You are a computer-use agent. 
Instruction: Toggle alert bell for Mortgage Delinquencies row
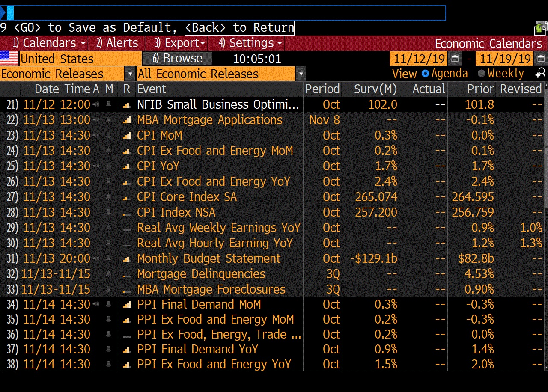pos(109,274)
